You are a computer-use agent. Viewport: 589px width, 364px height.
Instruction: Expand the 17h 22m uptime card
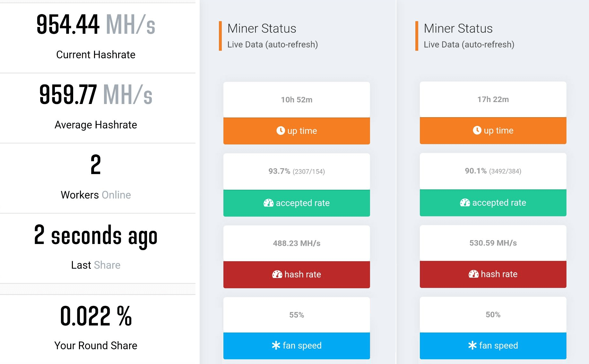pyautogui.click(x=493, y=100)
